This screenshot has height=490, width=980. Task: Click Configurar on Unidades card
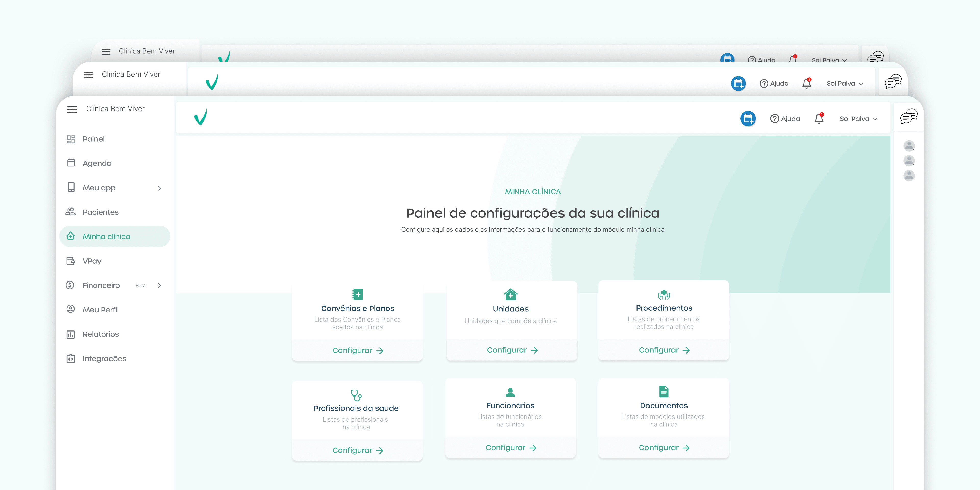[512, 350]
